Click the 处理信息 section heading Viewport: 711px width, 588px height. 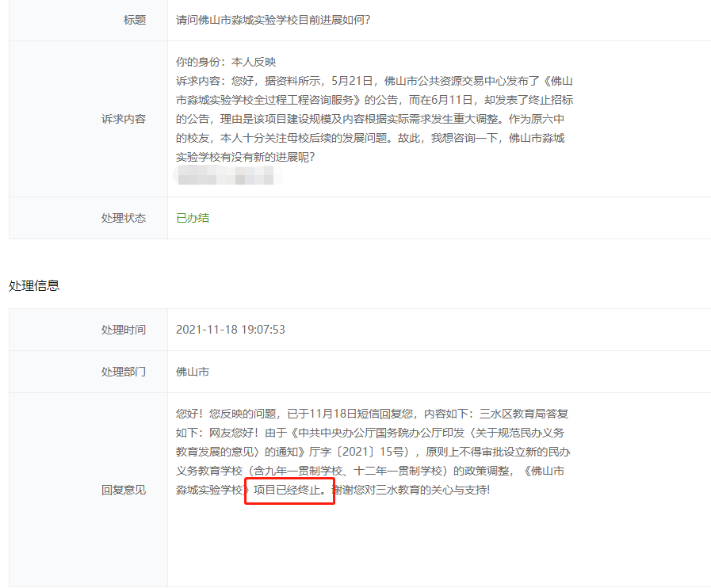34,285
